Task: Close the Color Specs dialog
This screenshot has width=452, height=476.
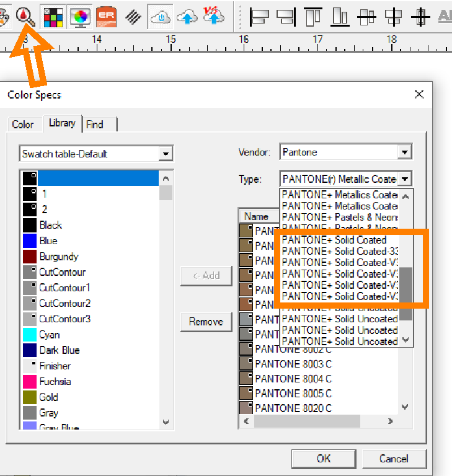Action: point(419,94)
